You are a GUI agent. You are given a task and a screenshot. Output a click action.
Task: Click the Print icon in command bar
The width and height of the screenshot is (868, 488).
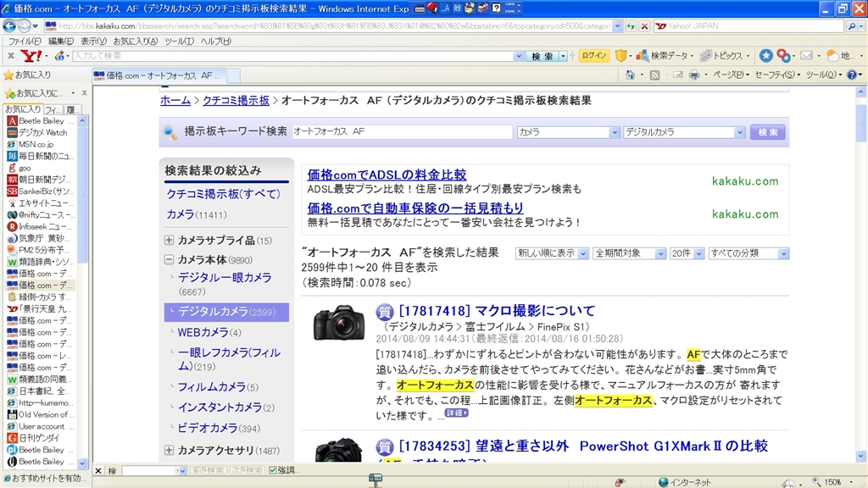(x=694, y=75)
